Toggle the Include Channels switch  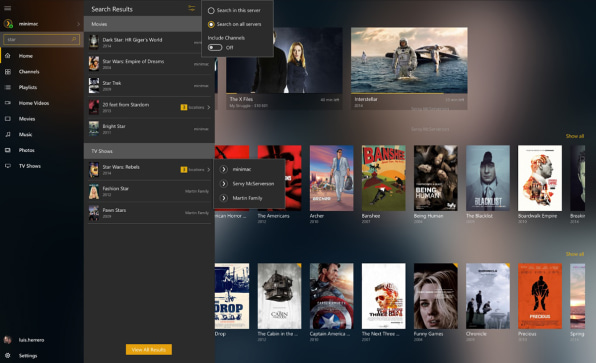(215, 48)
